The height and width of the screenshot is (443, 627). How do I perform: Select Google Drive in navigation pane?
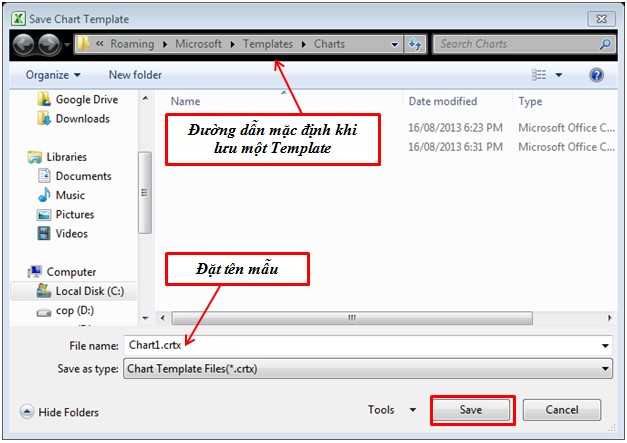tap(86, 100)
